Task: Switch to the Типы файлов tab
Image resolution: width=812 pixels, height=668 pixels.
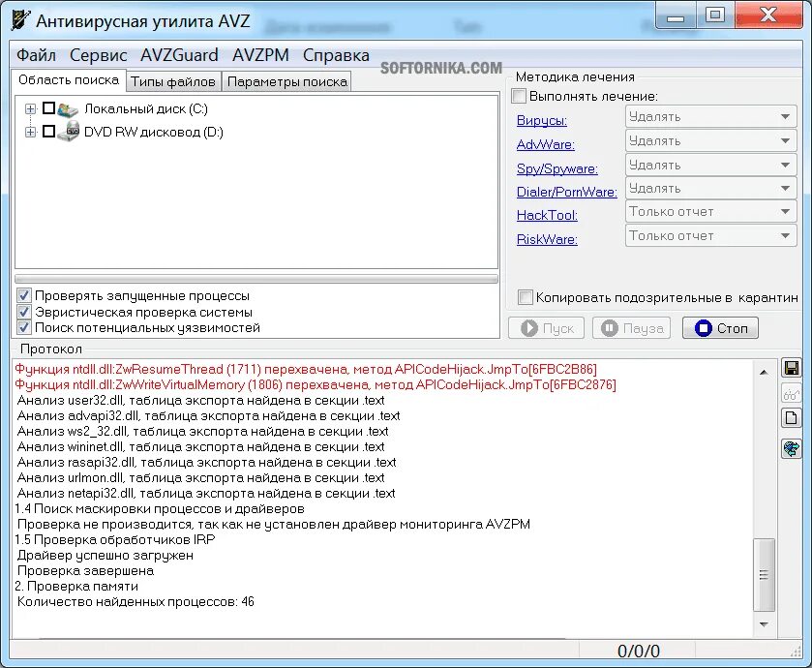Action: (173, 82)
